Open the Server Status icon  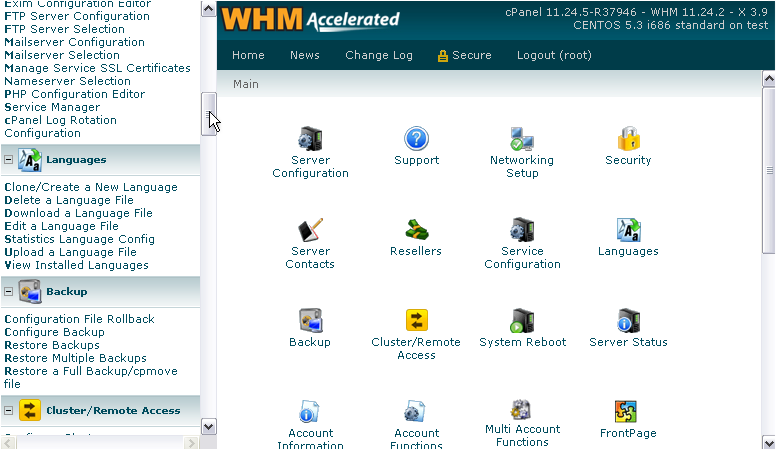coord(629,320)
